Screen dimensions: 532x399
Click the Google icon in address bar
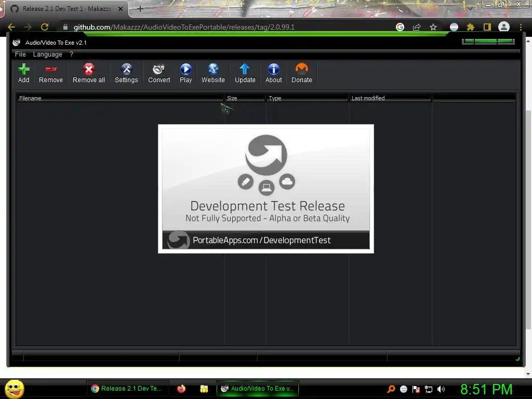(x=400, y=27)
